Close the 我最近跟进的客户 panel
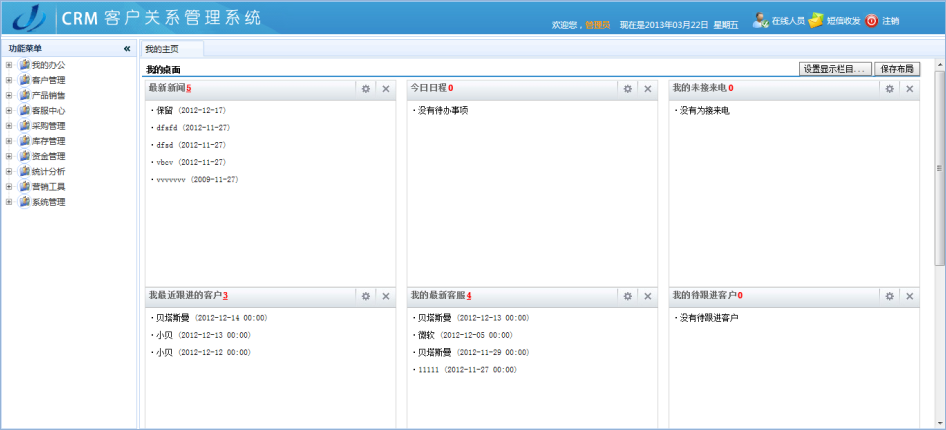 [386, 297]
